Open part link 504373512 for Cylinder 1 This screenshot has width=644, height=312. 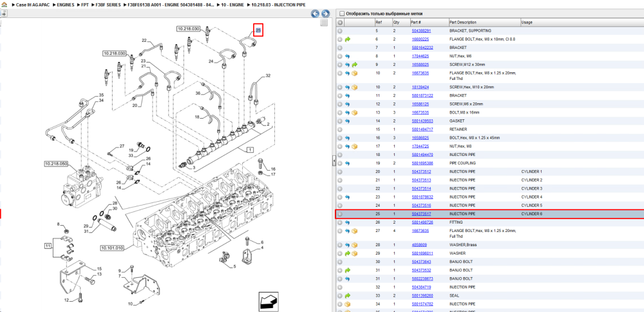(421, 172)
